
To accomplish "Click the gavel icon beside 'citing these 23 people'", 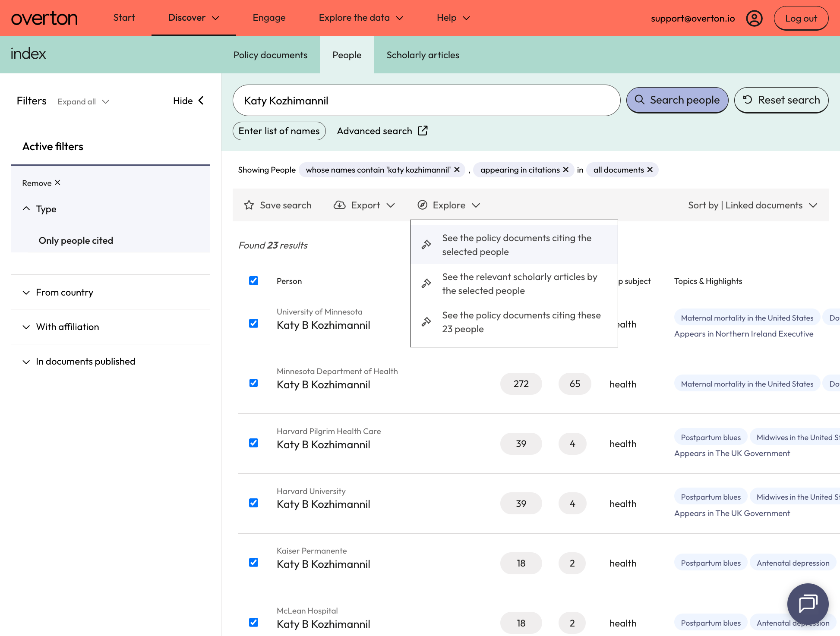I will (x=426, y=322).
